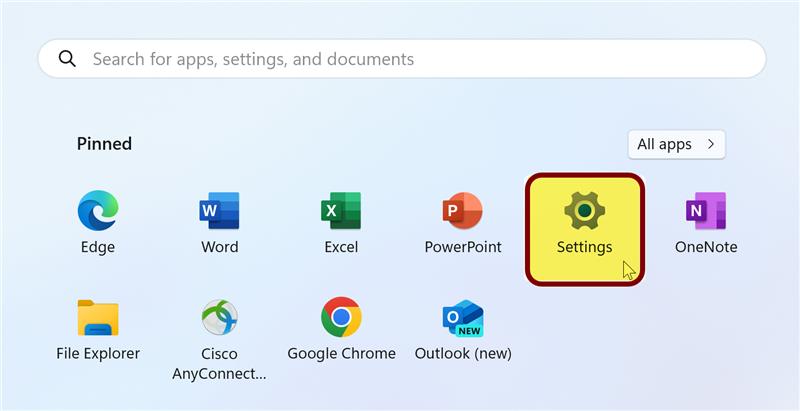Open the Edge browser app

pos(97,223)
